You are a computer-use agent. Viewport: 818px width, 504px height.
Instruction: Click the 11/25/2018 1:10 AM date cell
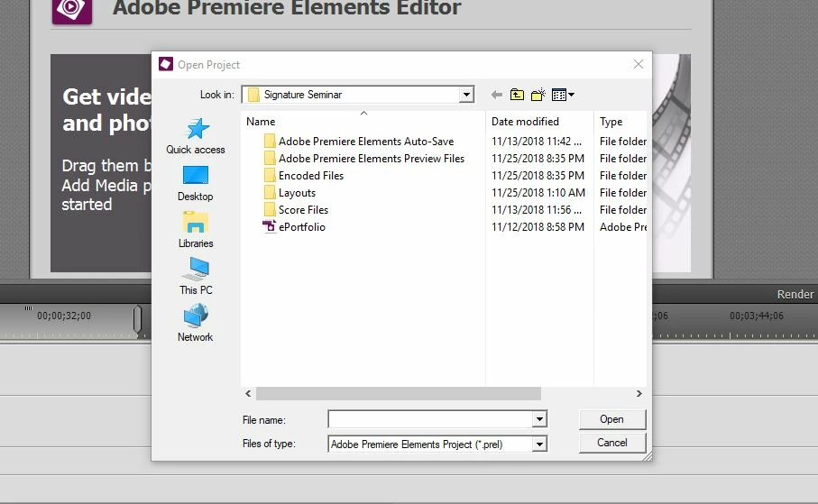click(x=538, y=193)
